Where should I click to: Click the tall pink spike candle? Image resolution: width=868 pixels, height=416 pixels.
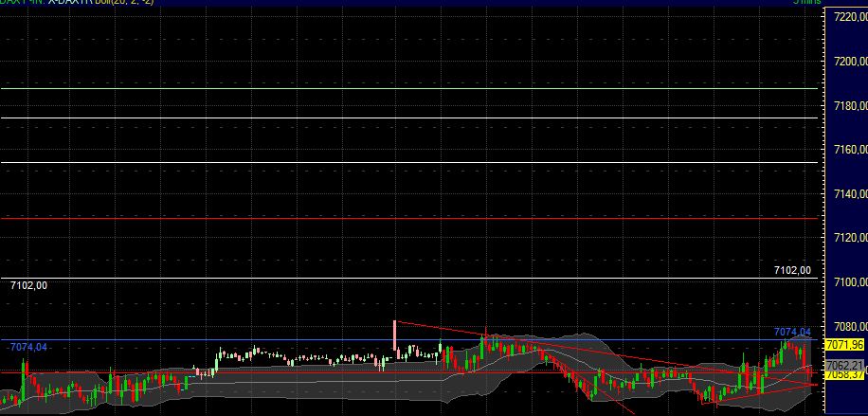[x=395, y=335]
